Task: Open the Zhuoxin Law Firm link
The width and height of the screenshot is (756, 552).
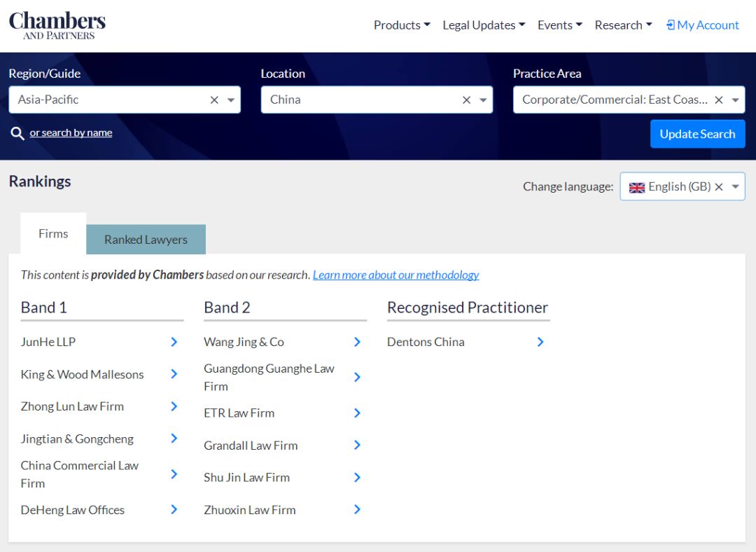Action: (250, 510)
